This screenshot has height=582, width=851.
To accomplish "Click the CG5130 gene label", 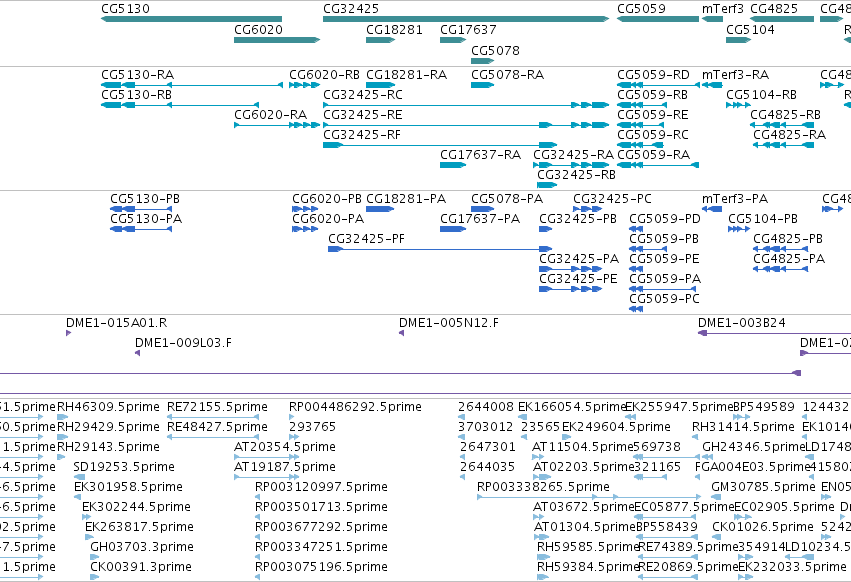I will pos(125,9).
